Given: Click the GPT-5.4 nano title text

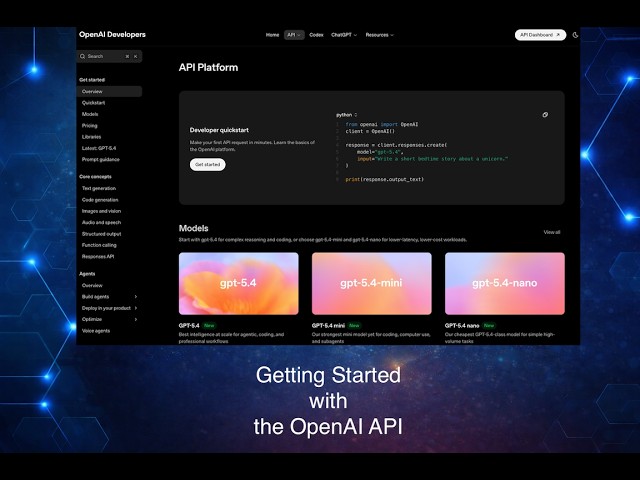Looking at the screenshot, I should [x=462, y=326].
